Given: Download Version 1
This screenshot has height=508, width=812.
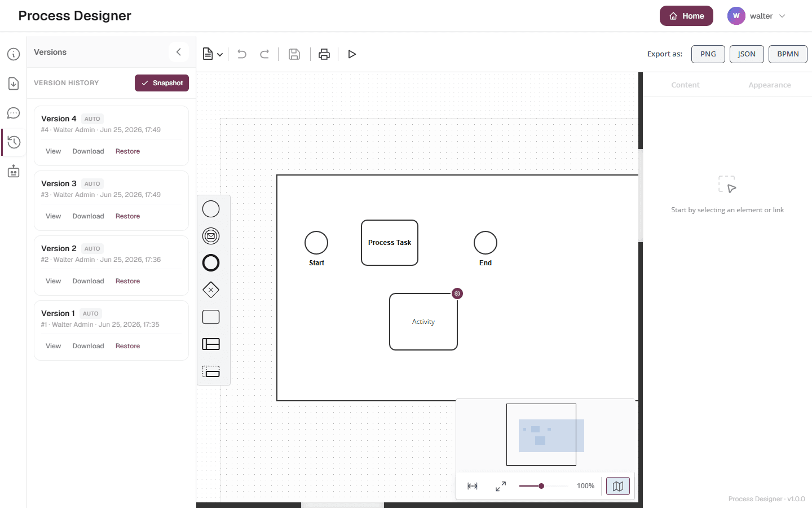Looking at the screenshot, I should (89, 346).
